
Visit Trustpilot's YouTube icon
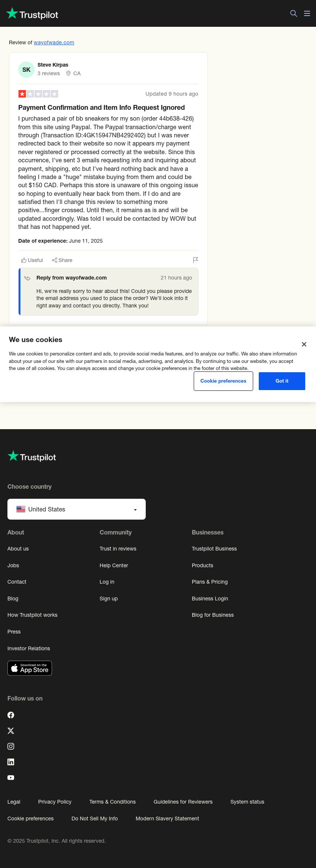point(11,778)
